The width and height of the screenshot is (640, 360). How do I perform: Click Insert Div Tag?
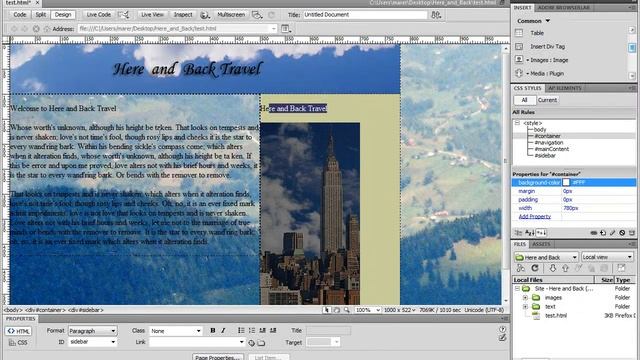tap(547, 47)
